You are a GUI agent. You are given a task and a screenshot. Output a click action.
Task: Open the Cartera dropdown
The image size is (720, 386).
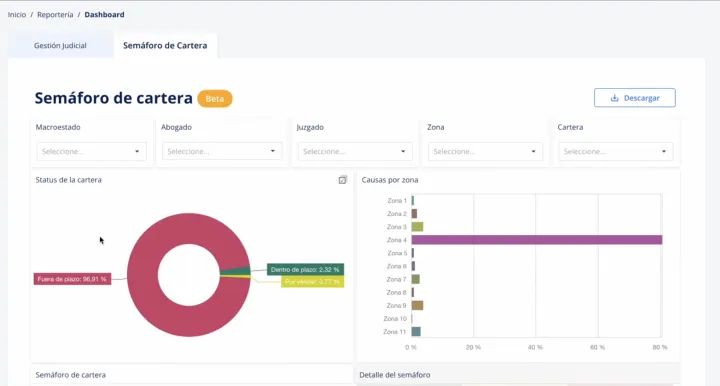pyautogui.click(x=616, y=151)
